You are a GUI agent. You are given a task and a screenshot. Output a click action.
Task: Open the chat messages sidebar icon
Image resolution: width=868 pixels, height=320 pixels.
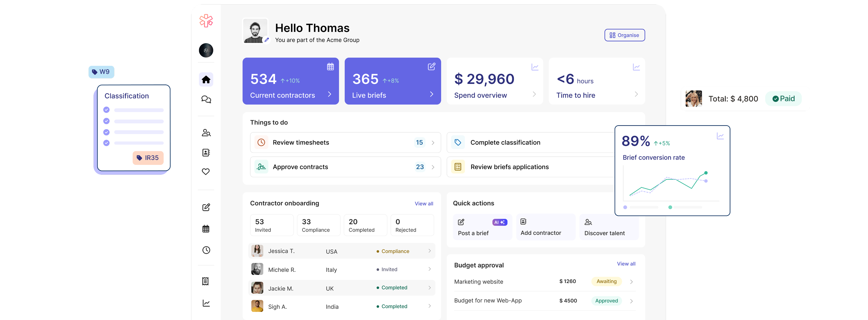pos(206,99)
